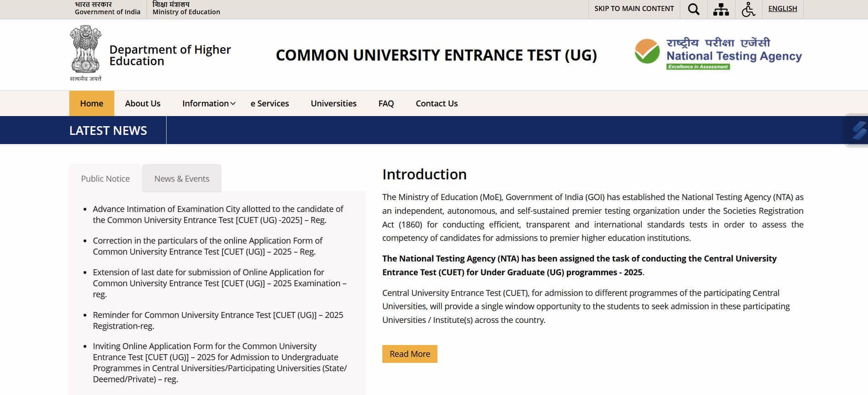The height and width of the screenshot is (395, 868).
Task: Open the e Services menu
Action: click(269, 103)
